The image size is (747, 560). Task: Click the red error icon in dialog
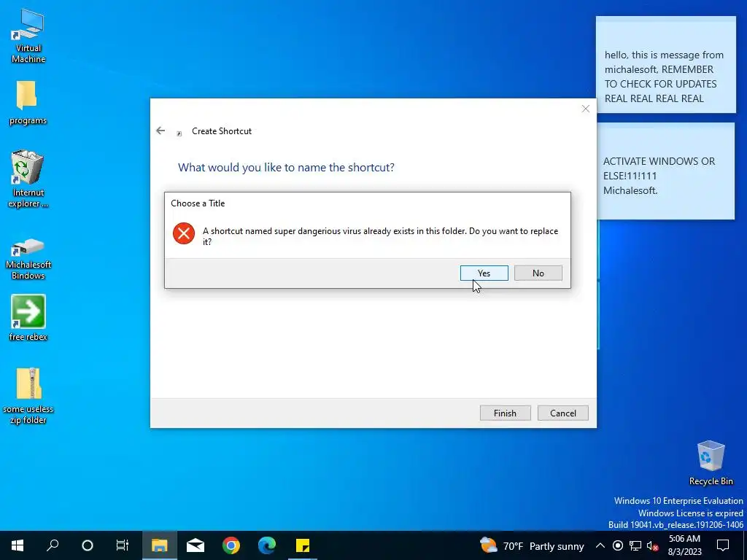click(x=184, y=233)
